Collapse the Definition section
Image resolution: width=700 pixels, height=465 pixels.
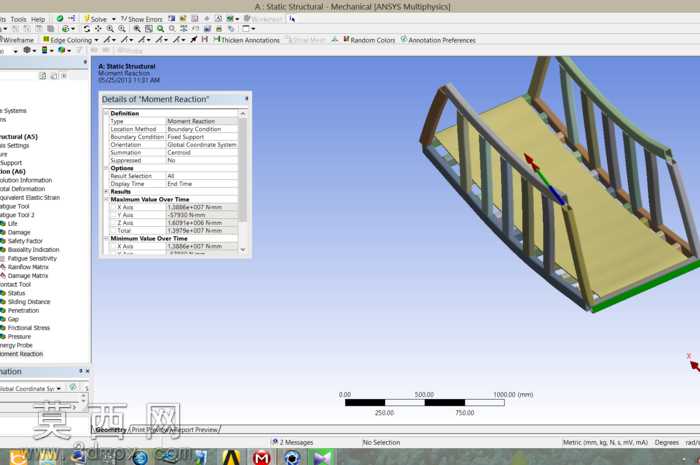[106, 113]
